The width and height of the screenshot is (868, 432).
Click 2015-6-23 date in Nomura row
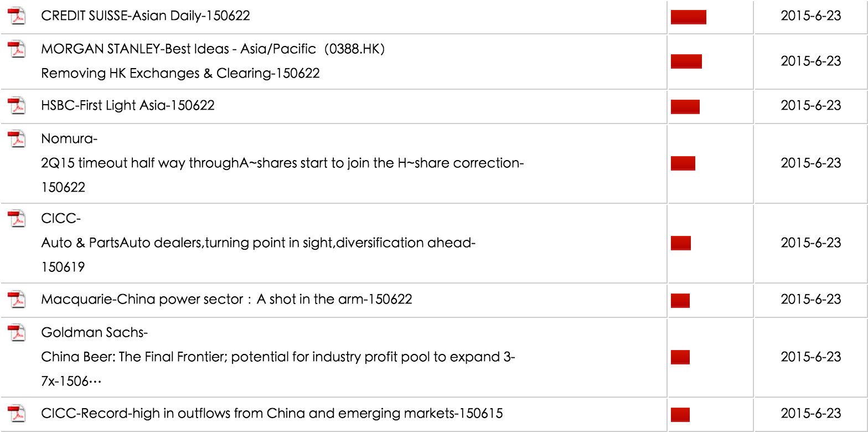tap(810, 163)
